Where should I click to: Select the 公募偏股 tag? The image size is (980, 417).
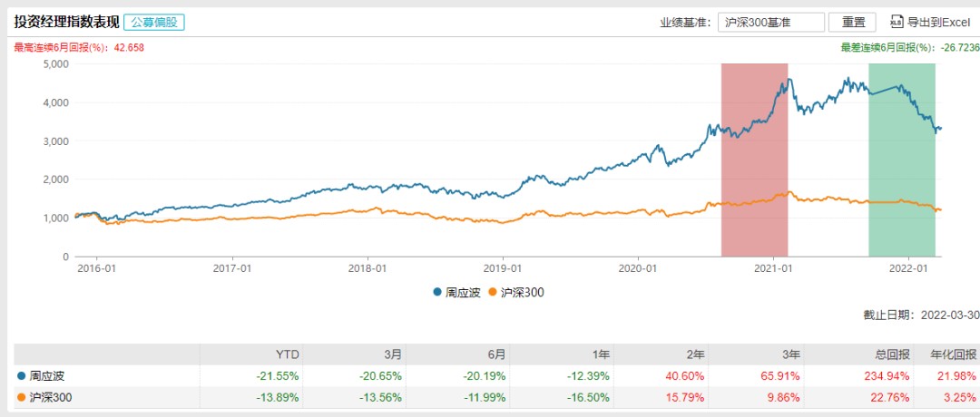(154, 23)
